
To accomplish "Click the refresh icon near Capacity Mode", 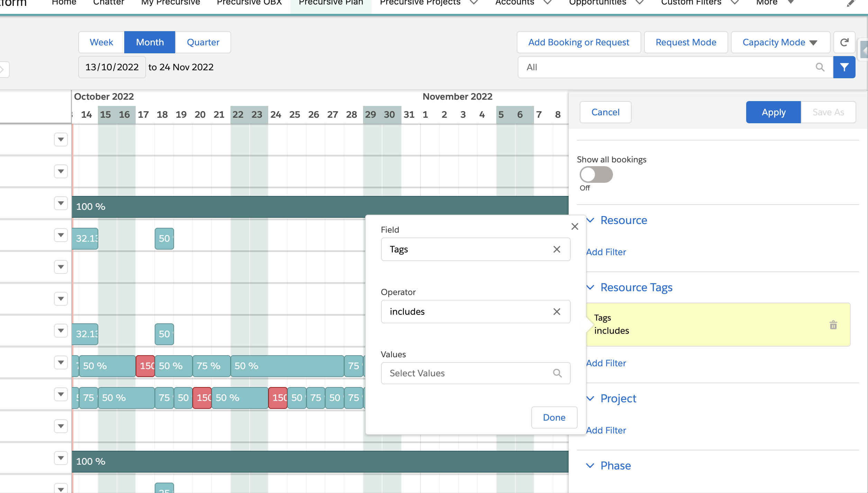I will (x=844, y=42).
